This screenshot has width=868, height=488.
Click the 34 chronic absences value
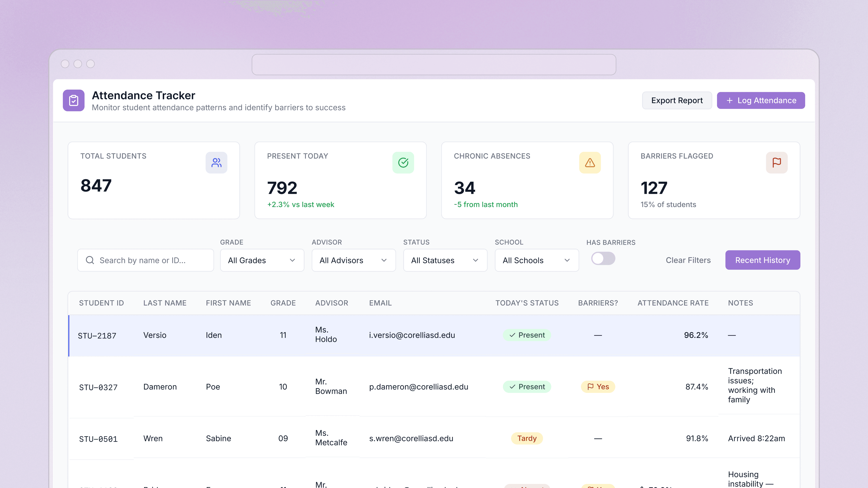[x=465, y=188]
